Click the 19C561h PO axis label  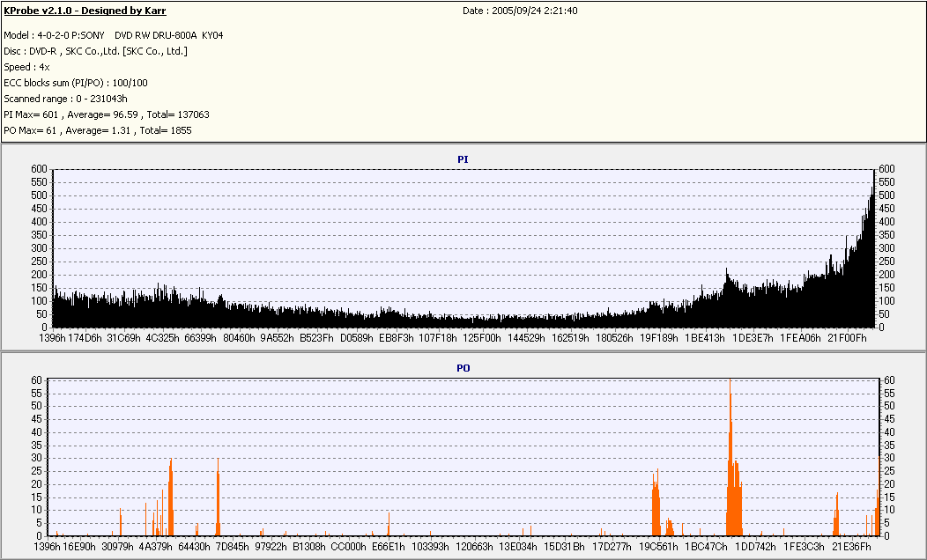[x=658, y=547]
